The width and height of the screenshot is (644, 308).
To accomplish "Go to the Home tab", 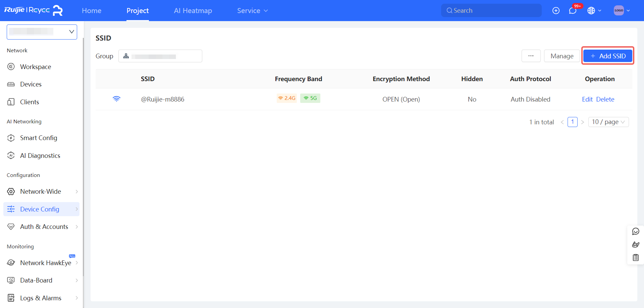I will tap(92, 11).
